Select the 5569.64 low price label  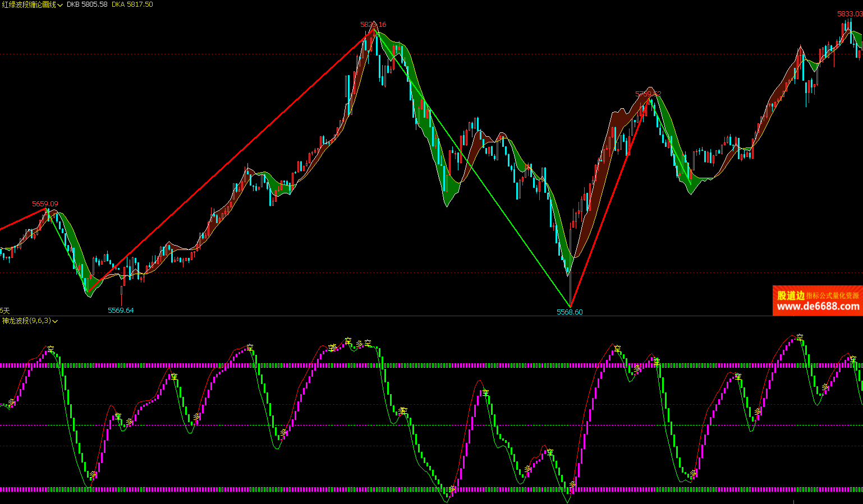(x=121, y=310)
